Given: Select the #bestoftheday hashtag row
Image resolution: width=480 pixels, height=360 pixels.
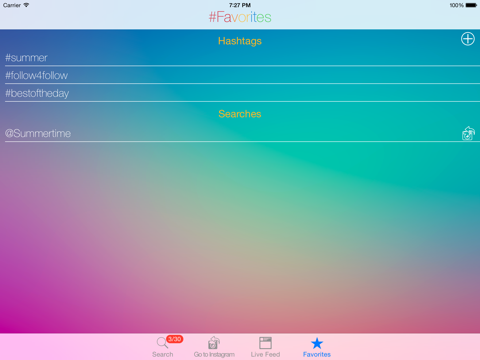Looking at the screenshot, I should 242,93.
